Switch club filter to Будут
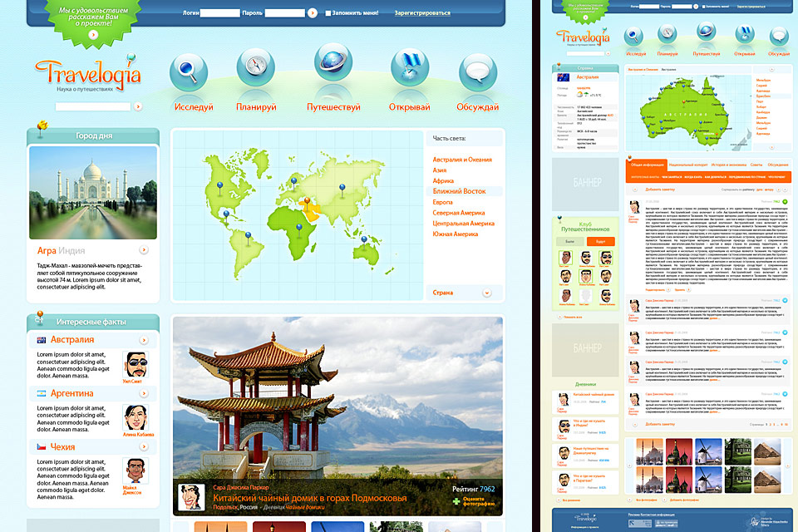The image size is (798, 532). pos(600,241)
